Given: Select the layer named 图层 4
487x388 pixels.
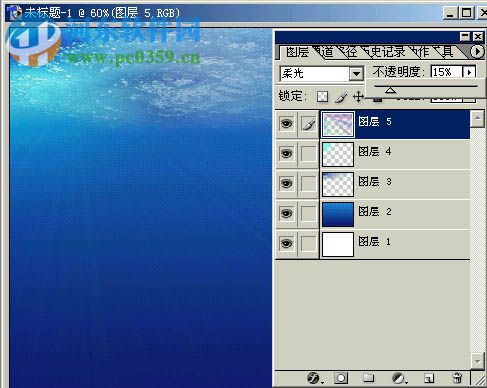Looking at the screenshot, I should (x=375, y=152).
